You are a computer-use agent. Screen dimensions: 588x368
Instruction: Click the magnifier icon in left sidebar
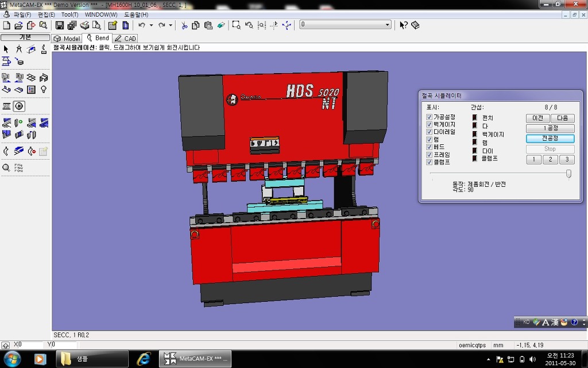click(6, 167)
